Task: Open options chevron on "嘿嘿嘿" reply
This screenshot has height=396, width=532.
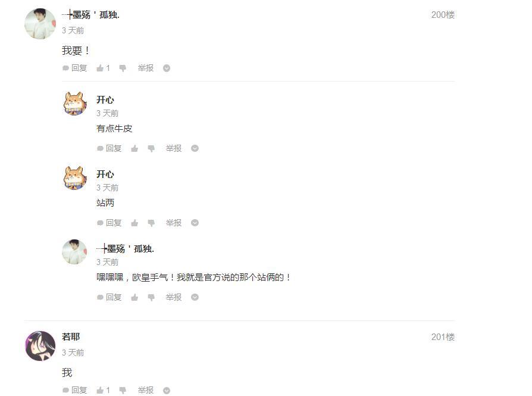Action: [195, 297]
